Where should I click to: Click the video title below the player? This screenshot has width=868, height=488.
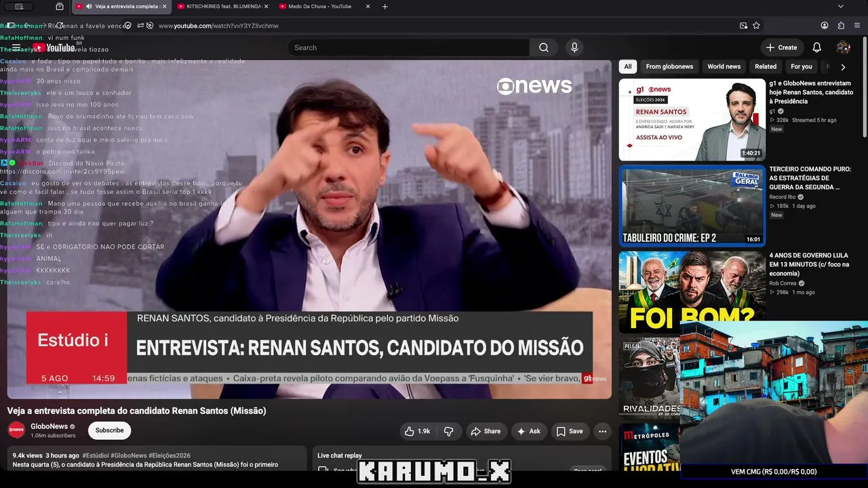tap(136, 411)
